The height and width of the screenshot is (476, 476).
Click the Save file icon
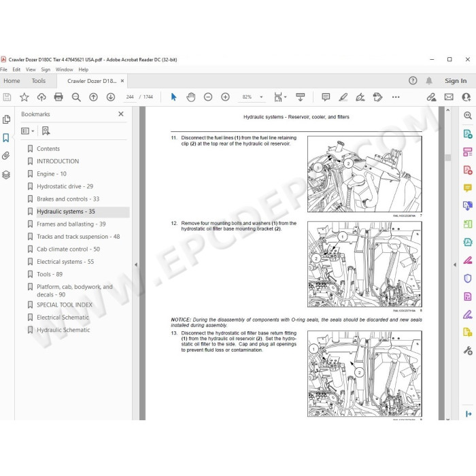point(7,97)
